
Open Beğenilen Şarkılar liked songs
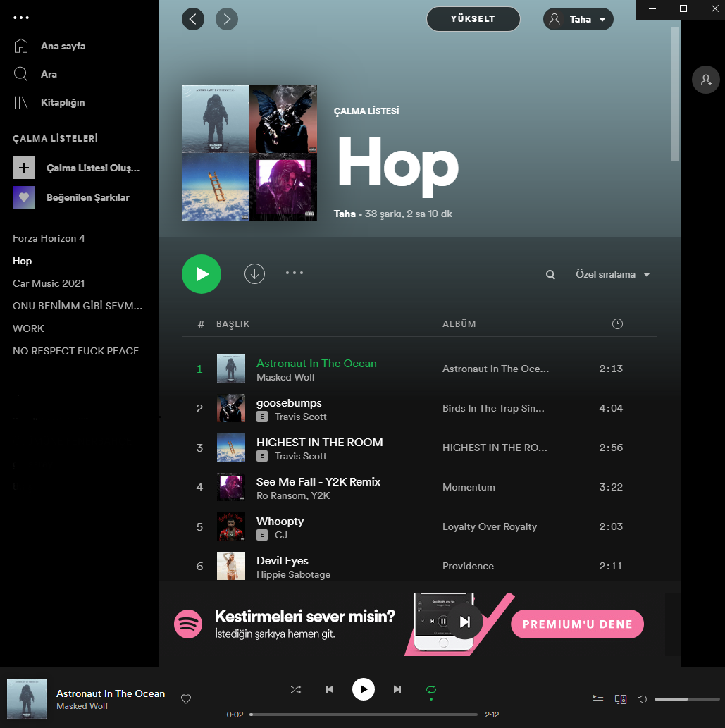coord(88,197)
